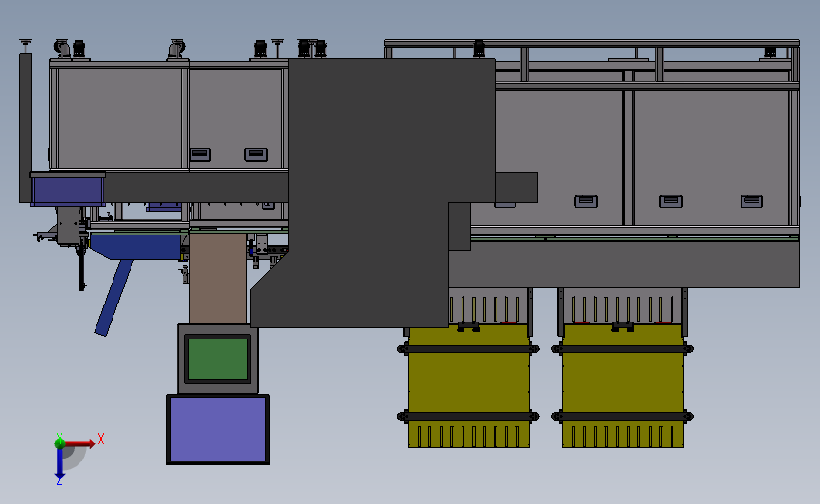Image resolution: width=820 pixels, height=504 pixels.
Task: Select the long dark panel above the yellow bins
Action: coord(624,264)
